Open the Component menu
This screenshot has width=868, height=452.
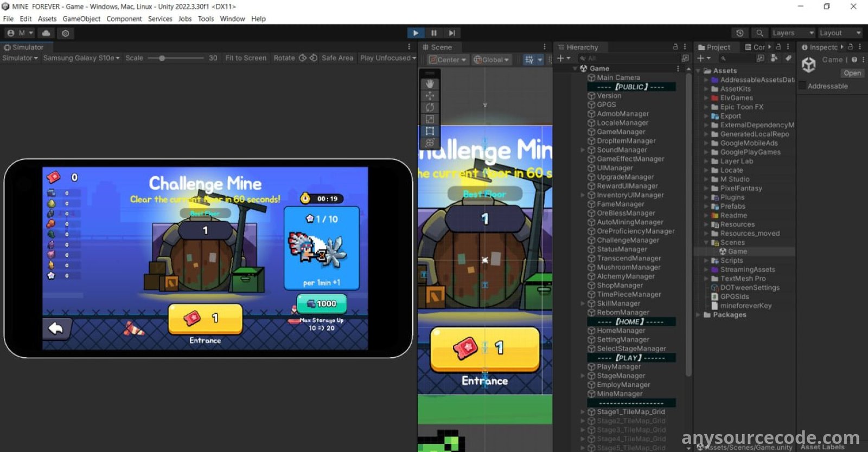point(124,18)
